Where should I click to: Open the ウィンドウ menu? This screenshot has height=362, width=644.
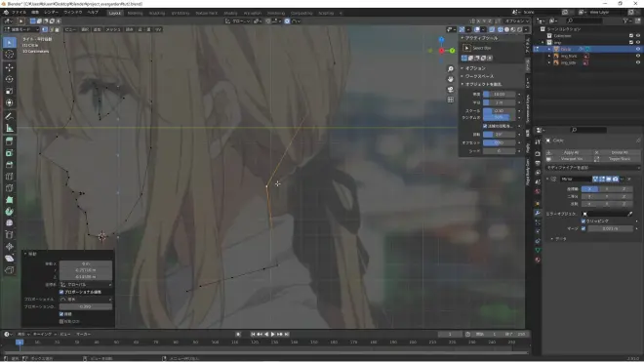[73, 13]
